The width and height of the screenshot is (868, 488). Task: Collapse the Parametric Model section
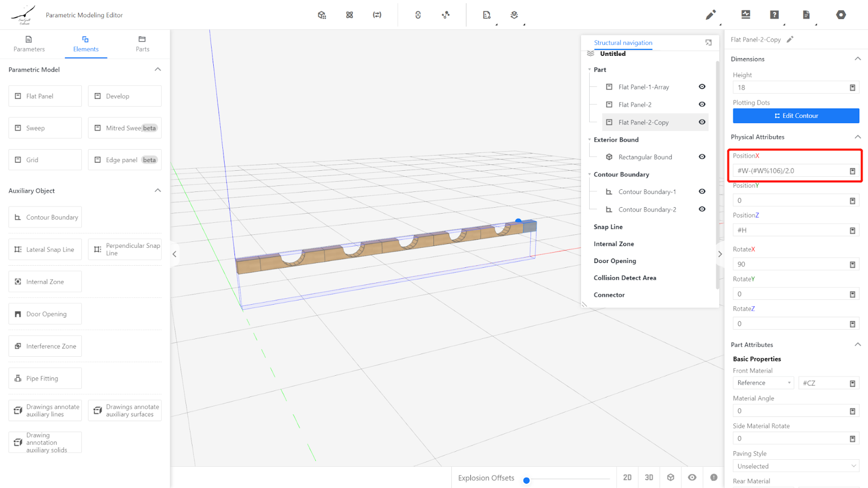point(157,69)
